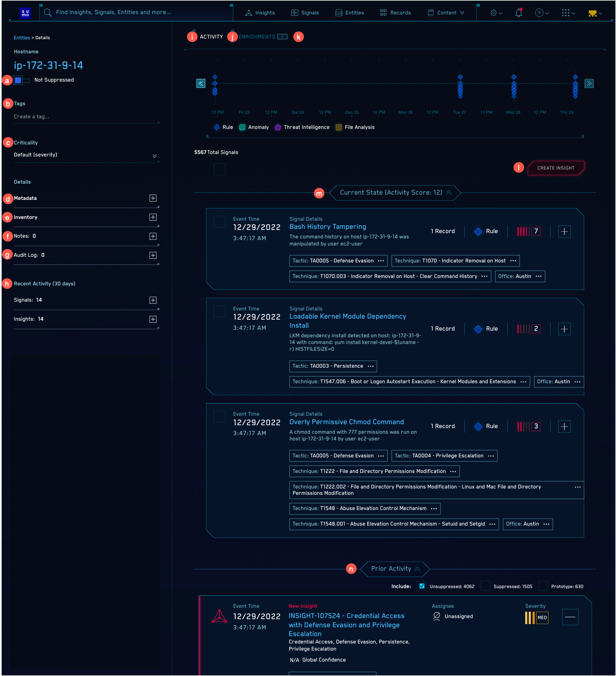616x676 pixels.
Task: Expand the Prior Activity section
Action: 418,569
